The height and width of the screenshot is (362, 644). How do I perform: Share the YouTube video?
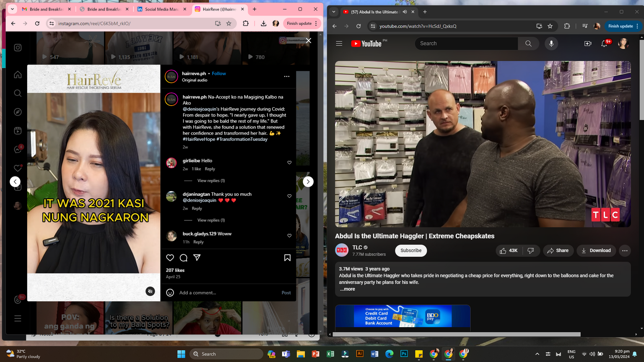[x=558, y=251]
